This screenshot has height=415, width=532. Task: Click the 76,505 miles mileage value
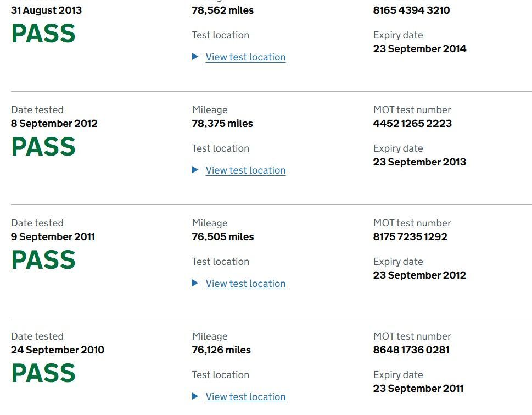223,237
